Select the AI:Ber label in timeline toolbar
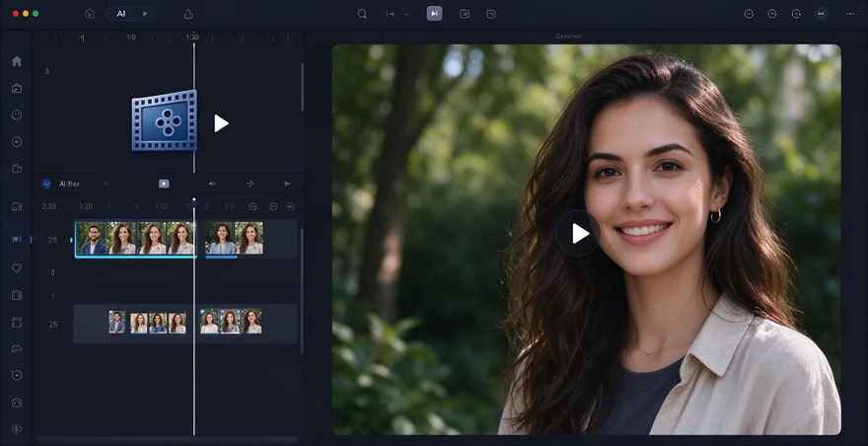The width and height of the screenshot is (868, 446). tap(69, 184)
